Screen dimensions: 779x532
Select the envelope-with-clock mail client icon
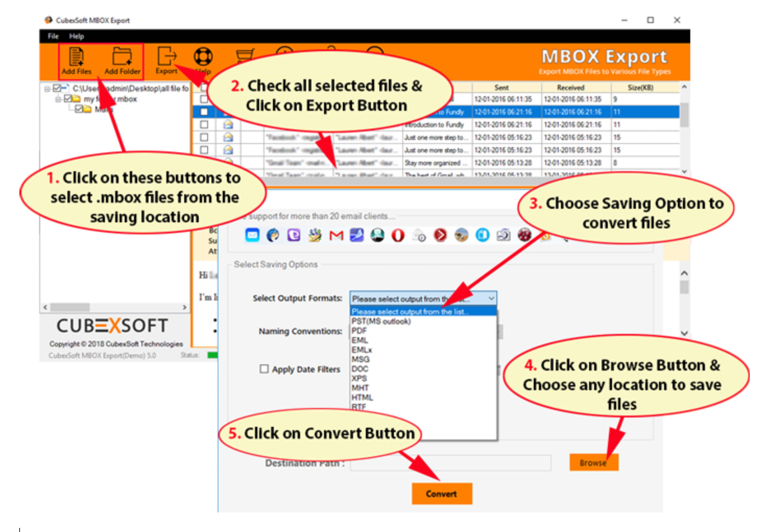click(419, 235)
